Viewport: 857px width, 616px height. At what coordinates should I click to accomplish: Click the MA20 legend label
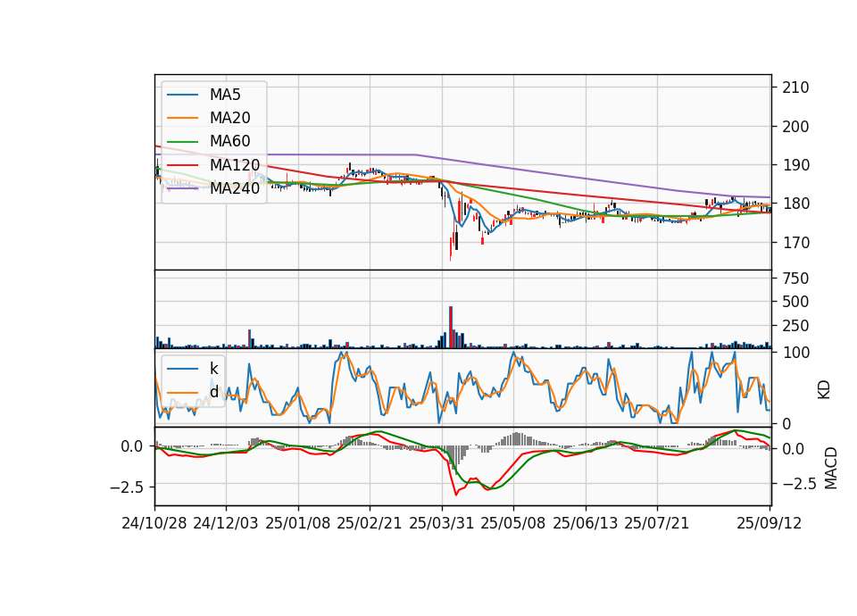point(229,118)
